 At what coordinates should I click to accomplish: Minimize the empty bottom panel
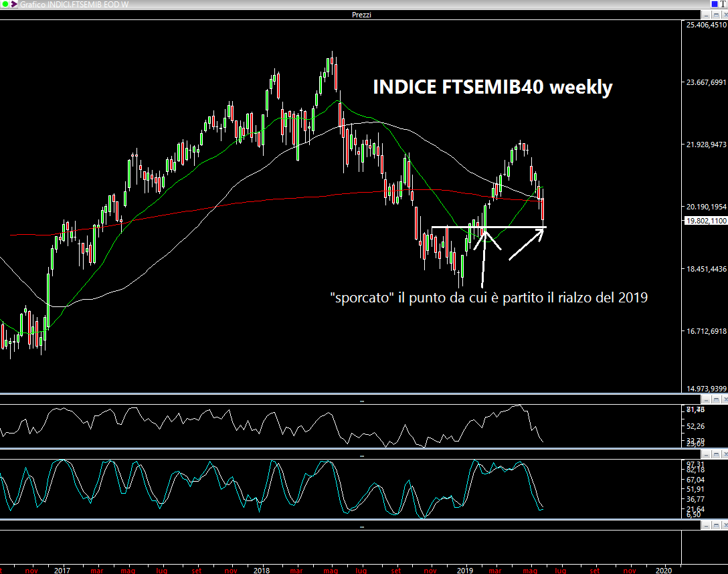[706, 525]
